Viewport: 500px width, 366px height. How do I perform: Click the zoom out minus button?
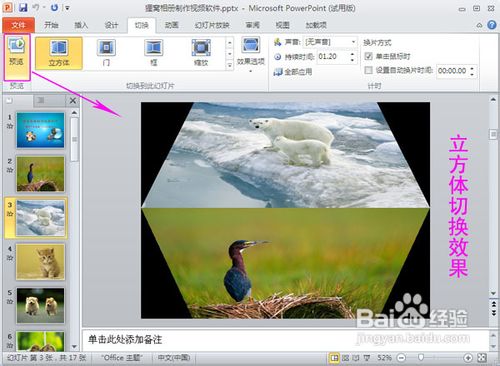(402, 358)
